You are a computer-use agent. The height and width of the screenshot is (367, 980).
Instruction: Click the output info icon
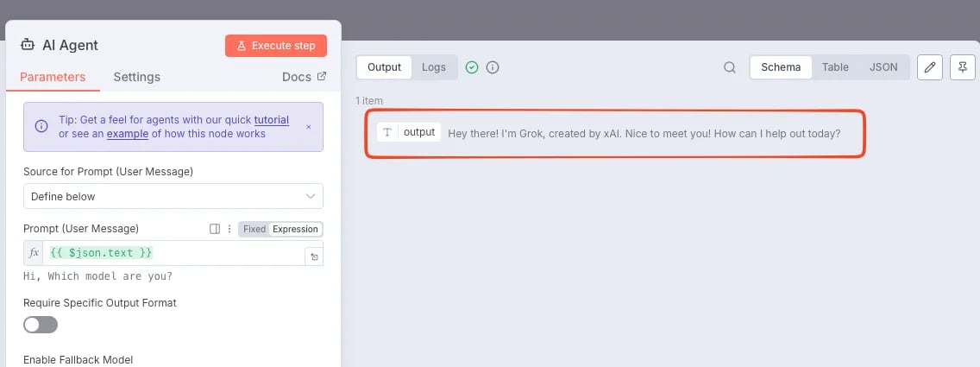point(493,67)
